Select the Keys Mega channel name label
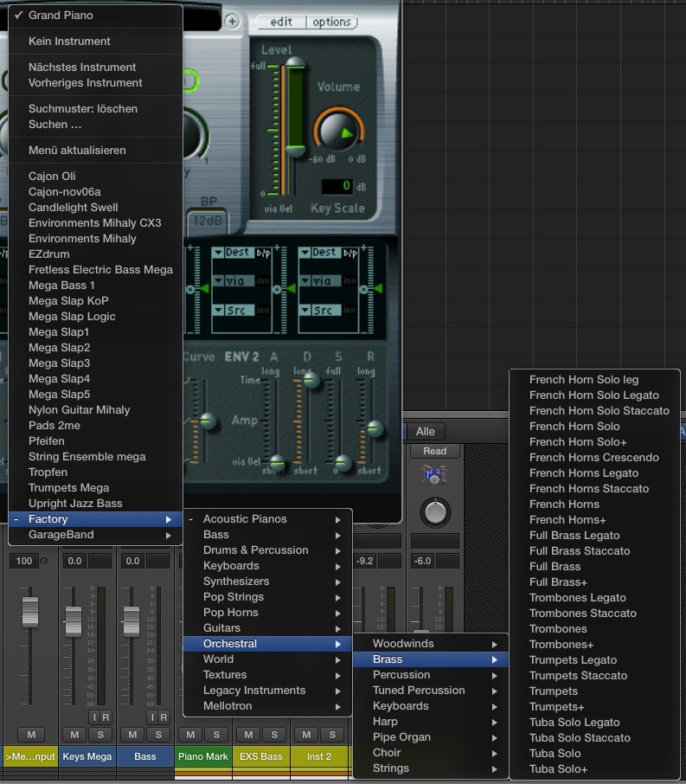Image resolution: width=686 pixels, height=784 pixels. tap(87, 756)
